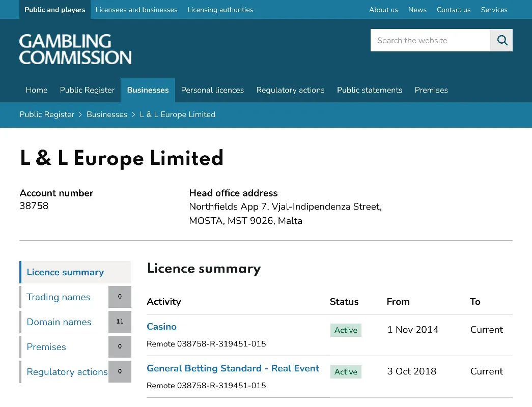The height and width of the screenshot is (407, 532).
Task: Go to About us page
Action: point(383,10)
